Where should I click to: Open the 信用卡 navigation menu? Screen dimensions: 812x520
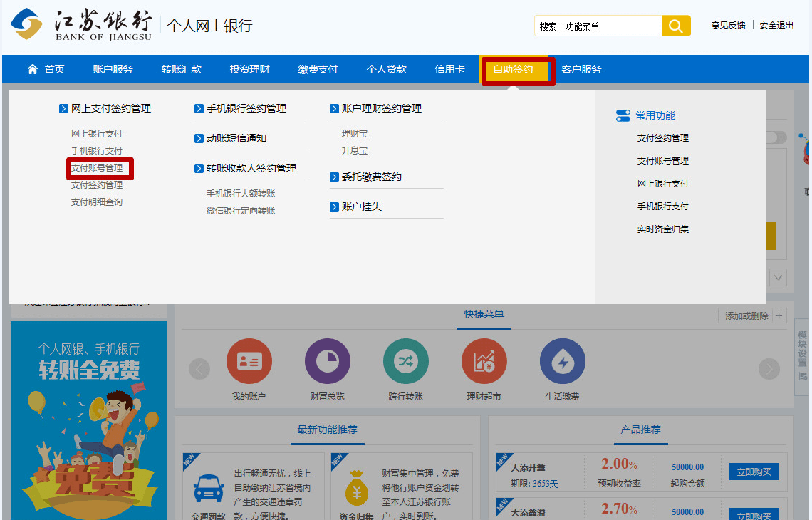click(x=449, y=70)
